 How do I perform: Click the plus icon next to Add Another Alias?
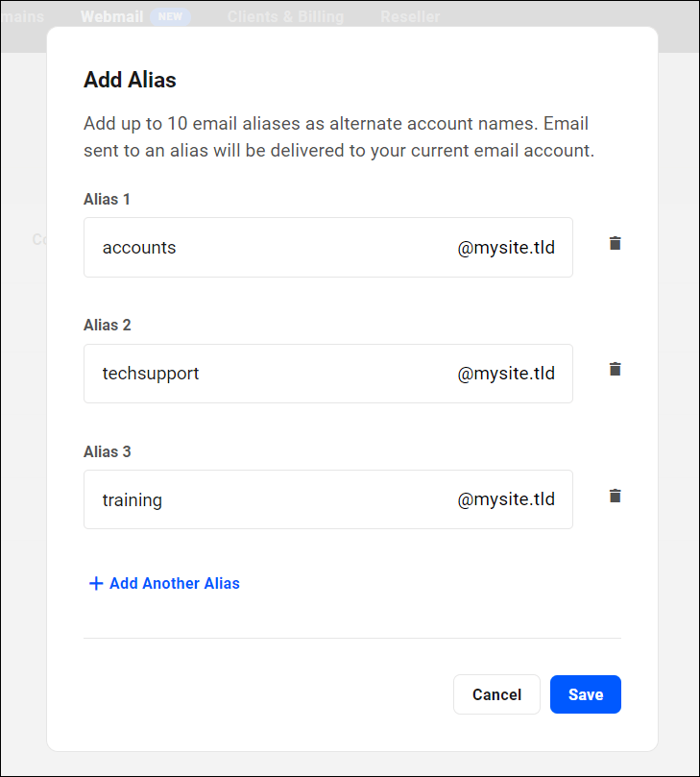(96, 583)
